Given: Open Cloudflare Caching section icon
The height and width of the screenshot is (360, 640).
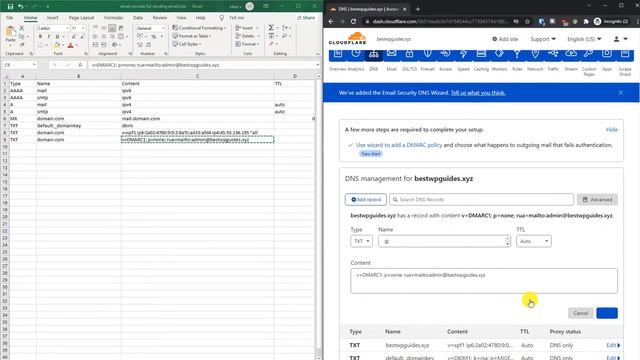Looking at the screenshot, I should point(481,54).
